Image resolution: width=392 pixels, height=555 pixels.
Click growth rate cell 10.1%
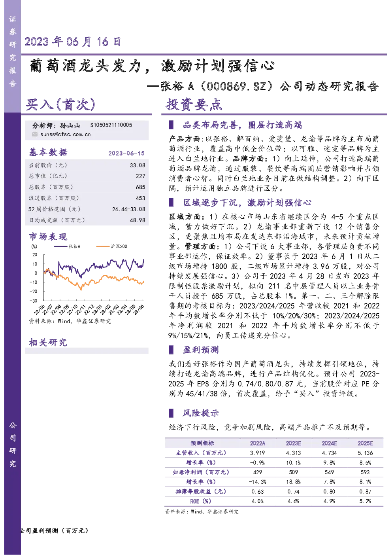(x=293, y=462)
